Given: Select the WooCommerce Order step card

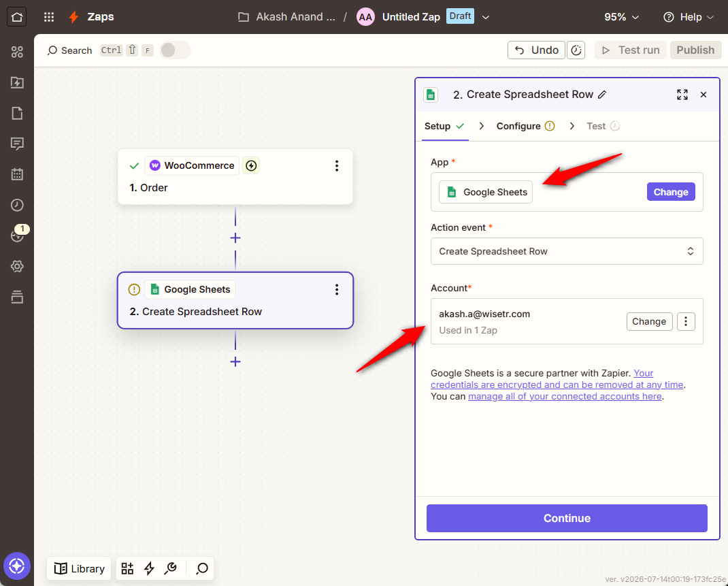Looking at the screenshot, I should [x=235, y=177].
